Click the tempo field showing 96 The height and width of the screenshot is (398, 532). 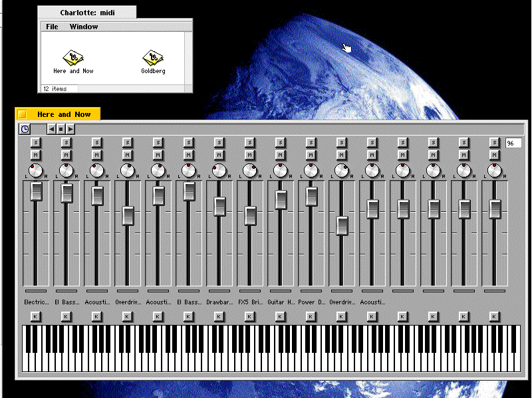pyautogui.click(x=513, y=143)
